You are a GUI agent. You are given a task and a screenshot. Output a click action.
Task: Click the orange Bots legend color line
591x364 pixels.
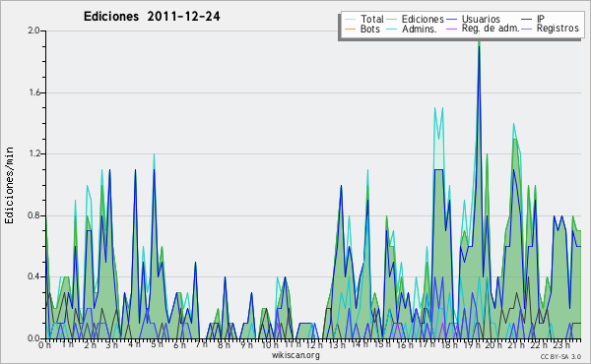[351, 29]
